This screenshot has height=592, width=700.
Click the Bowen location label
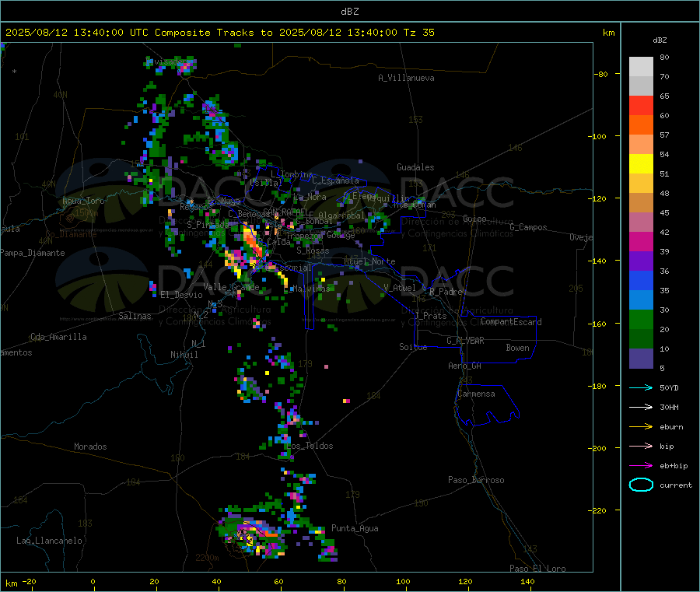click(x=517, y=349)
